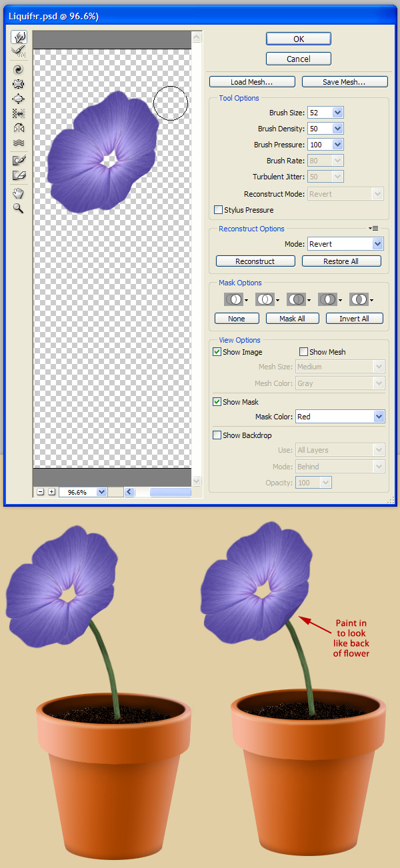Choose the Pucker tool

coord(19,84)
